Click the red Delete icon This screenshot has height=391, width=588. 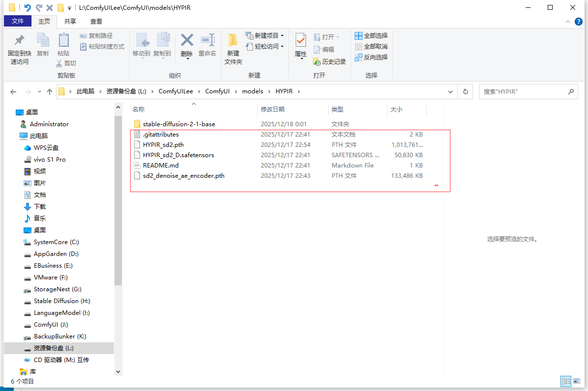tap(187, 41)
